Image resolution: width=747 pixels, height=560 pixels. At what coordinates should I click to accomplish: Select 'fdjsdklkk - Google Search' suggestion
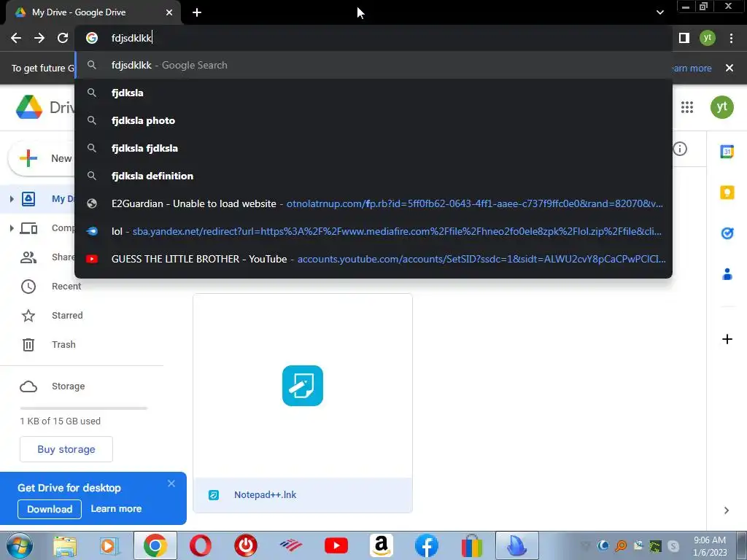[373, 65]
